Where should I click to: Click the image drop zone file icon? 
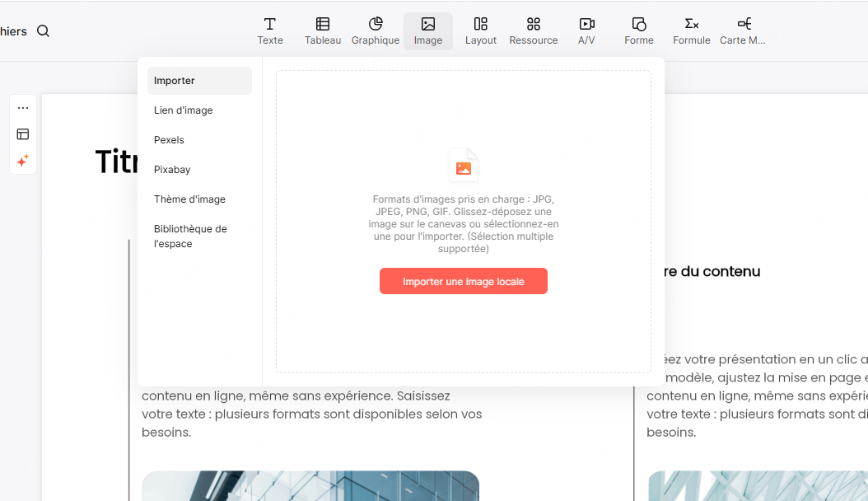(464, 166)
